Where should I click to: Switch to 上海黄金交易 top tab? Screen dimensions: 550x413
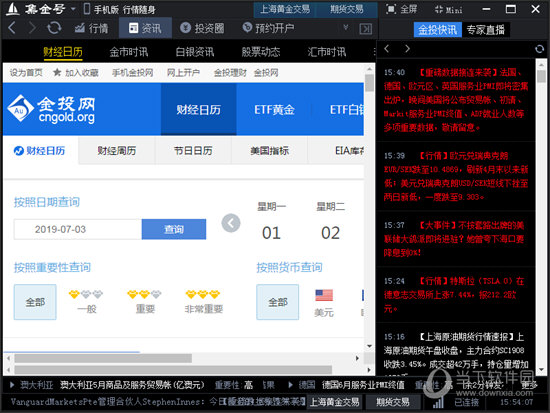click(284, 9)
